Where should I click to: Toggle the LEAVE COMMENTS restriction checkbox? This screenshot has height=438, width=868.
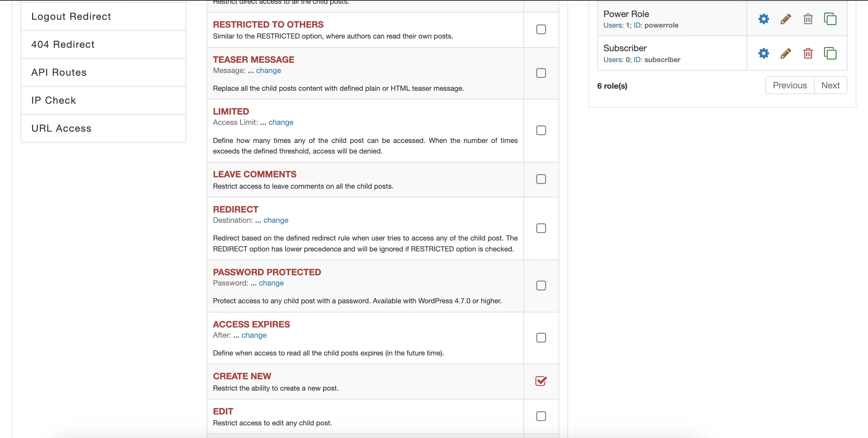pos(541,179)
